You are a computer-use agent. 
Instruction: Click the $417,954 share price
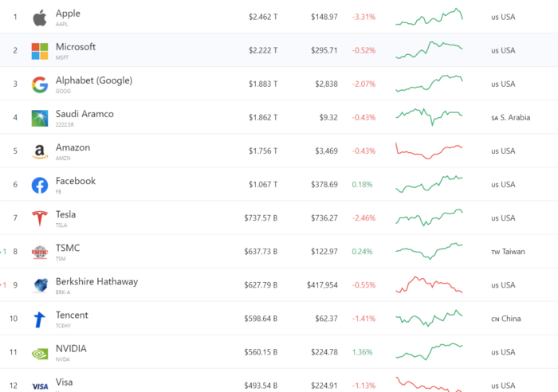tap(322, 285)
